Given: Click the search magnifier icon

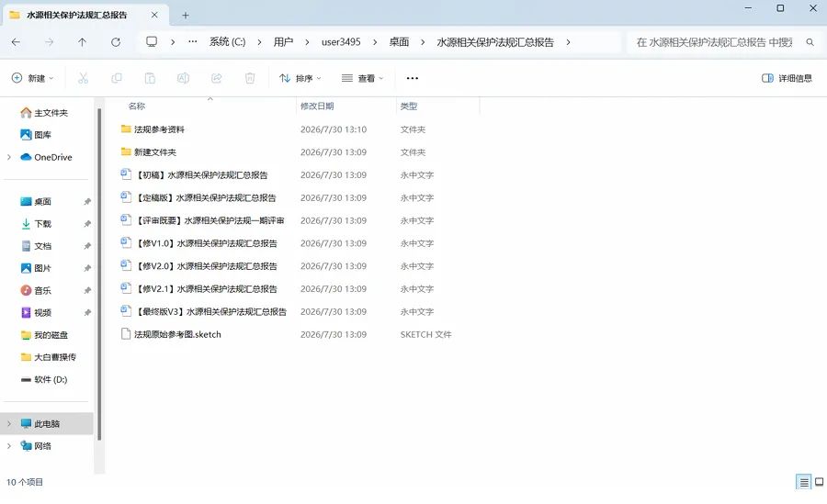Looking at the screenshot, I should click(x=810, y=42).
